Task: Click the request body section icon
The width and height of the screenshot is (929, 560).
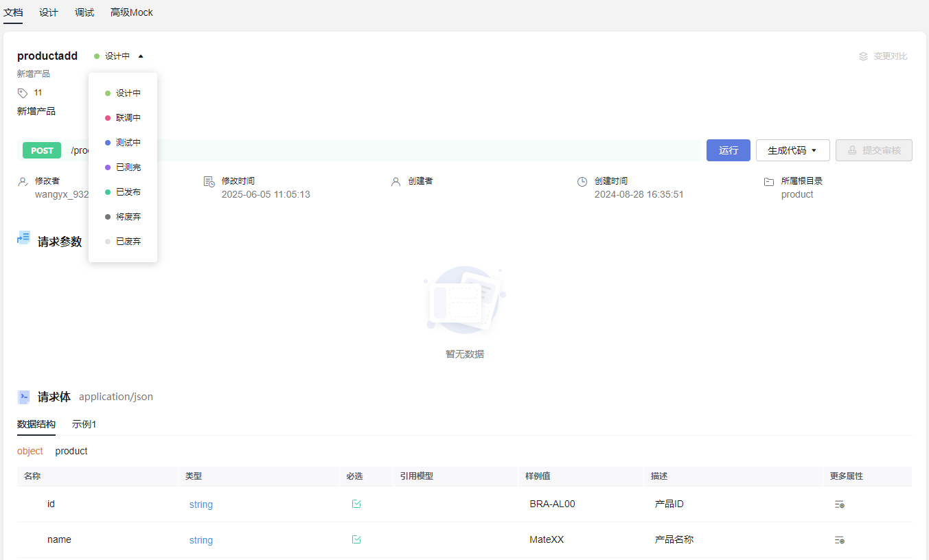Action: tap(23, 397)
